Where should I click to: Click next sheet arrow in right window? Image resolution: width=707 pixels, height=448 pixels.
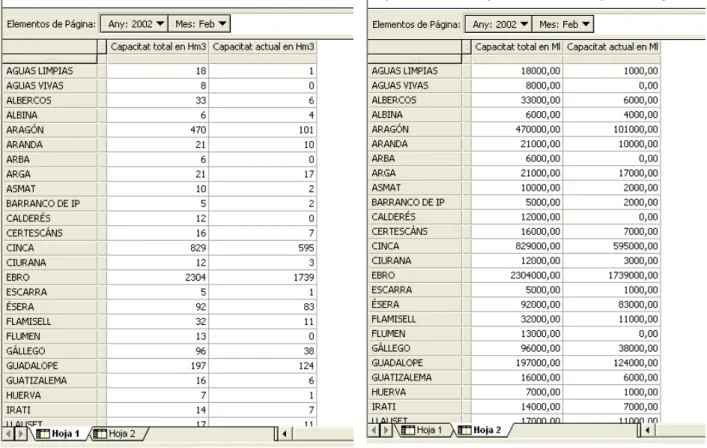pyautogui.click(x=386, y=430)
